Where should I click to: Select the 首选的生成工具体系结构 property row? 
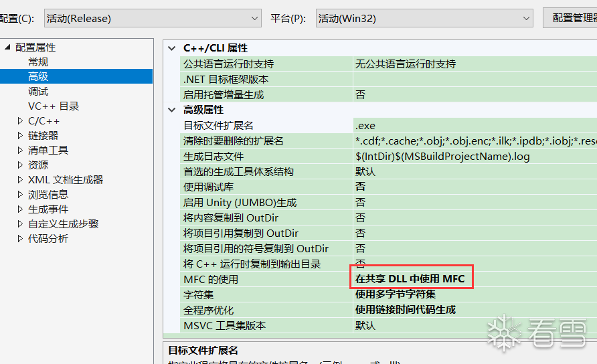pos(266,172)
